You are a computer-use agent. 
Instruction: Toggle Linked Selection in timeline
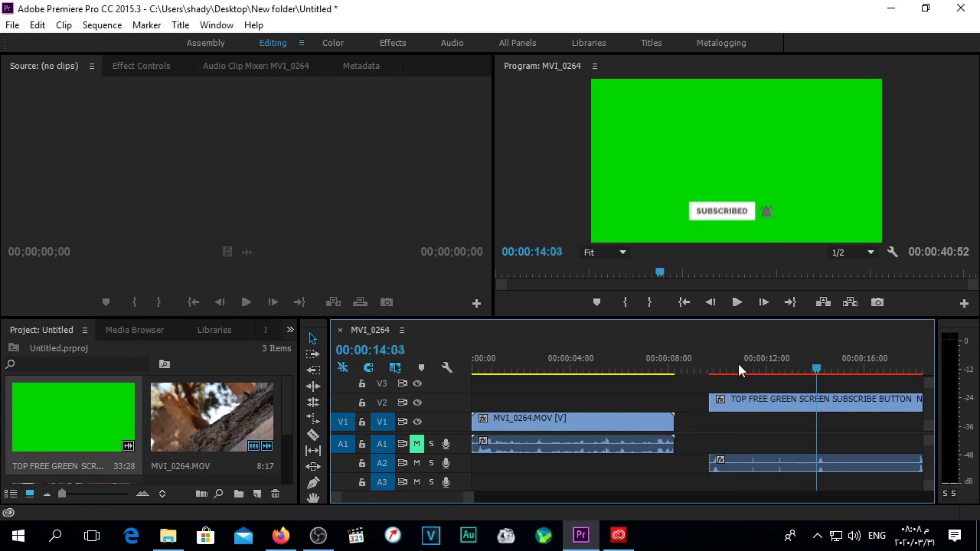(x=395, y=368)
